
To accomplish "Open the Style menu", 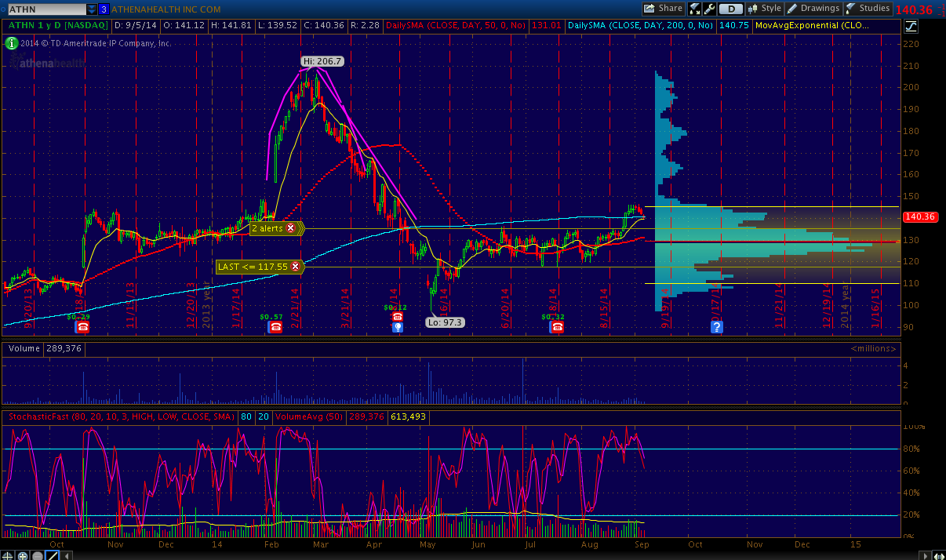I will pyautogui.click(x=765, y=9).
